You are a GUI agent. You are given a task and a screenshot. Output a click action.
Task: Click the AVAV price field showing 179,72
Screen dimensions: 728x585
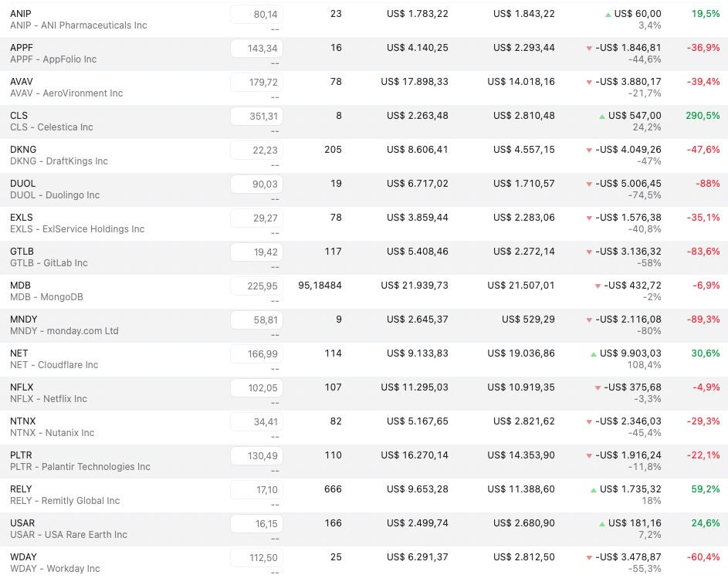click(x=256, y=82)
